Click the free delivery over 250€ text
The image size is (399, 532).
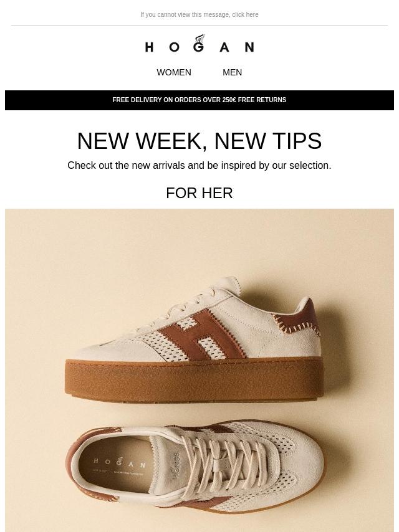point(174,100)
